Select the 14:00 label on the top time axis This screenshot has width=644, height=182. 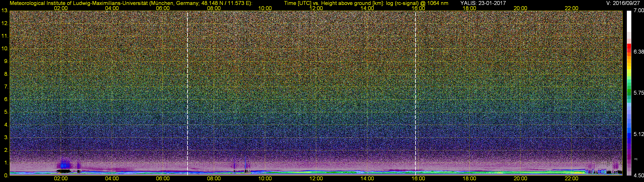point(367,8)
